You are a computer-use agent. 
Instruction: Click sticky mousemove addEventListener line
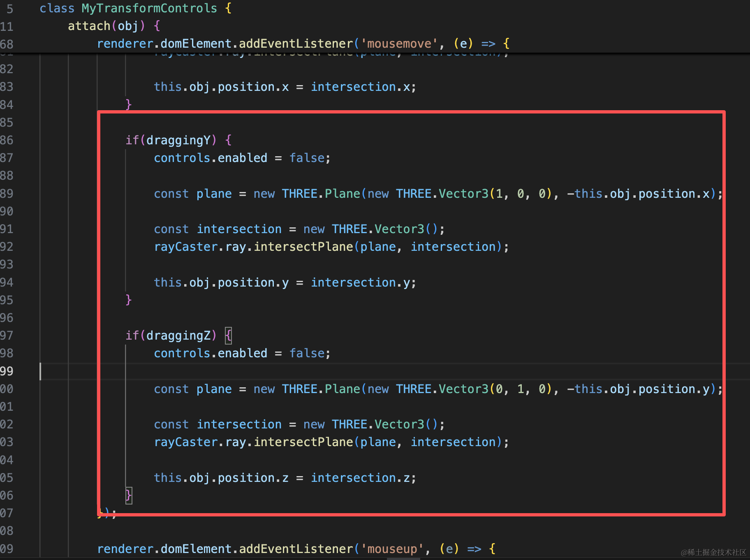(303, 44)
